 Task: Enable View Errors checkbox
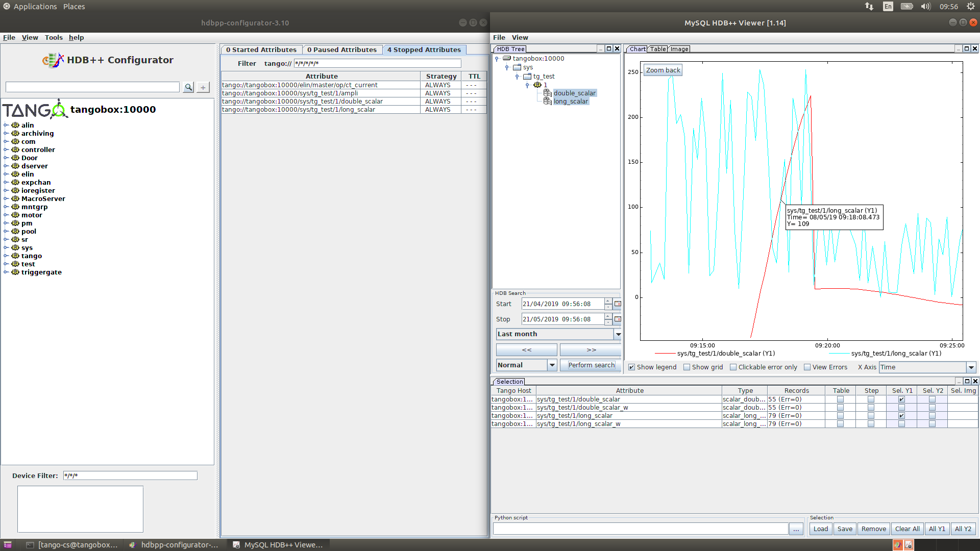(807, 367)
